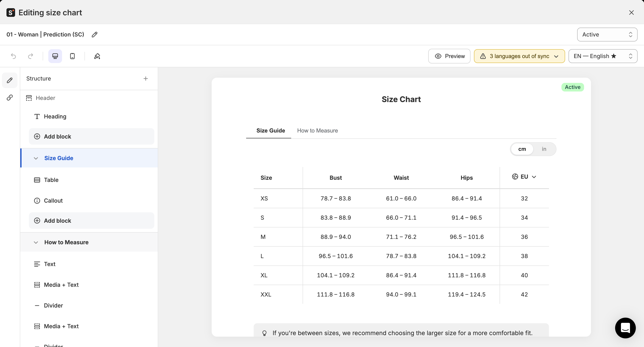Click the Size column header
This screenshot has height=347, width=644.
(x=266, y=178)
